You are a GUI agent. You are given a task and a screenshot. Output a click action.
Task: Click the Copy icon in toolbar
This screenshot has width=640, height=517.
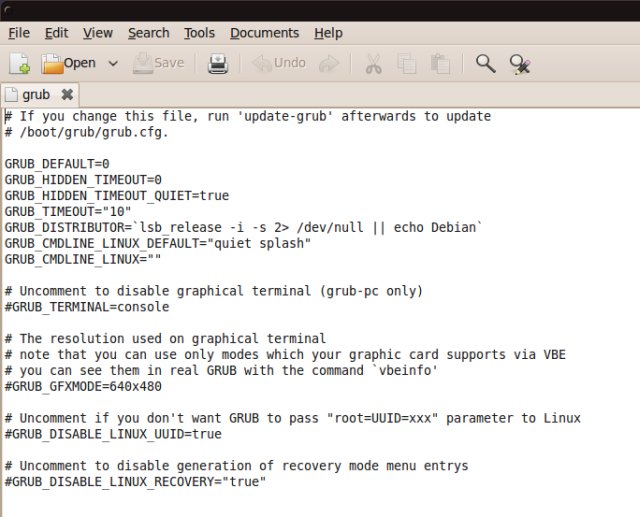[x=406, y=64]
